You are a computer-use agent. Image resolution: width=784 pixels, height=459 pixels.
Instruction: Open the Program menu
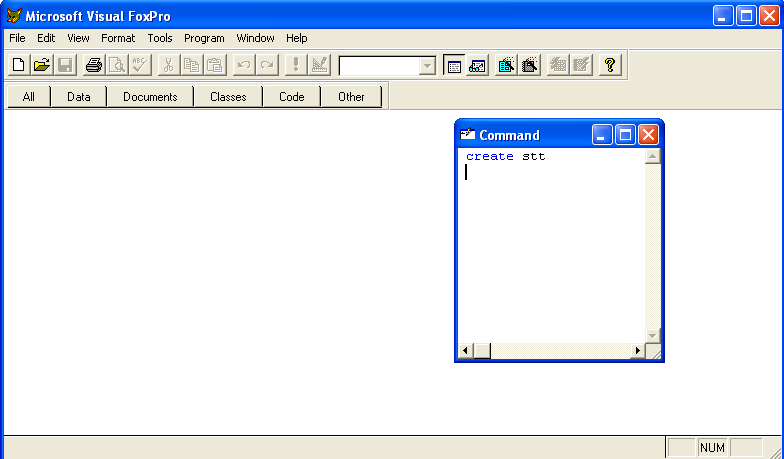tap(204, 38)
